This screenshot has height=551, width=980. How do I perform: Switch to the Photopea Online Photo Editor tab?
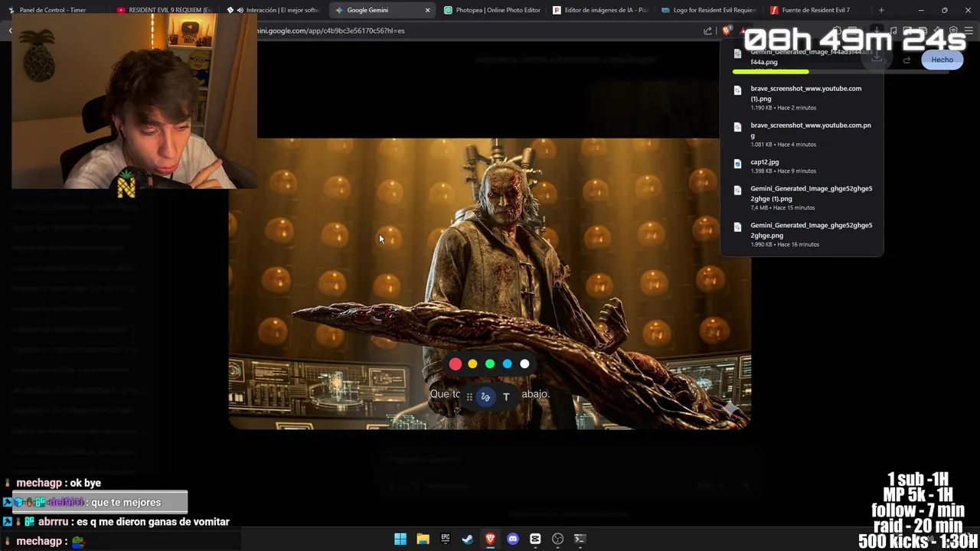click(492, 10)
